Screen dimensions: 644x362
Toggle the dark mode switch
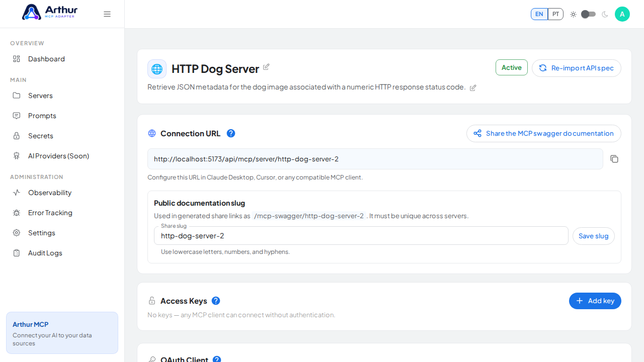point(588,14)
